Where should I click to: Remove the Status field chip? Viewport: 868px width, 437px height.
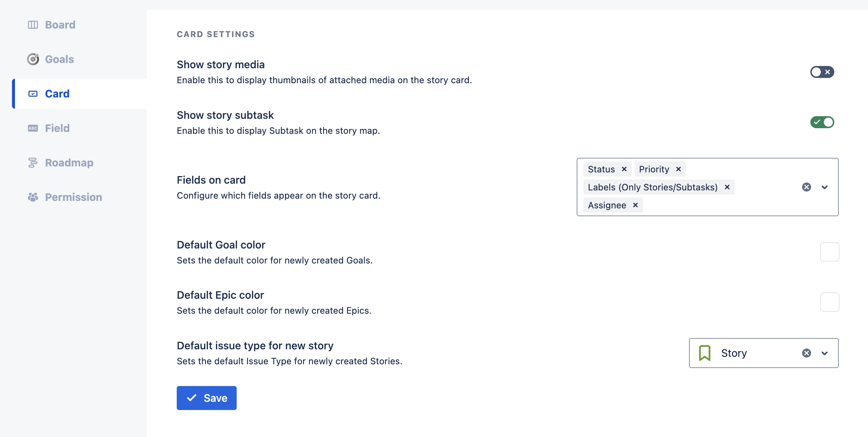[624, 169]
